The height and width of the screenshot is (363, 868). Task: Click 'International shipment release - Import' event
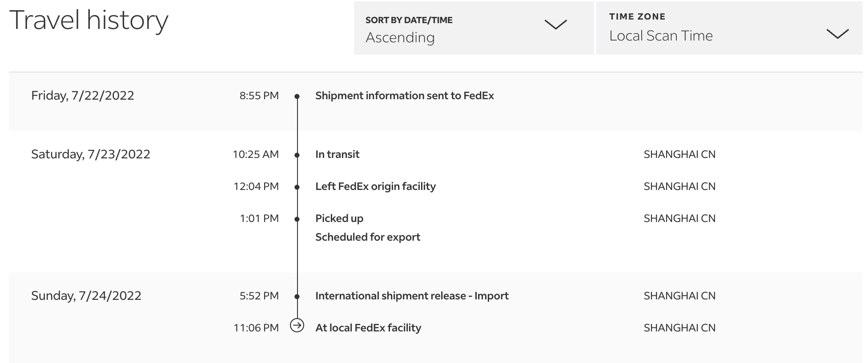412,296
